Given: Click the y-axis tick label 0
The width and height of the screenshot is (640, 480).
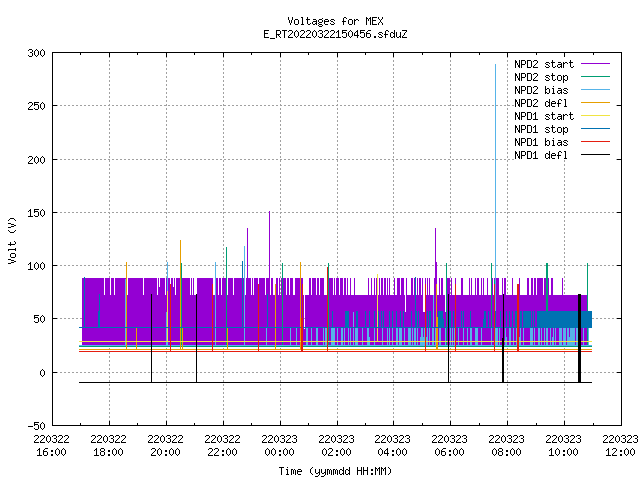Looking at the screenshot, I should tap(42, 373).
